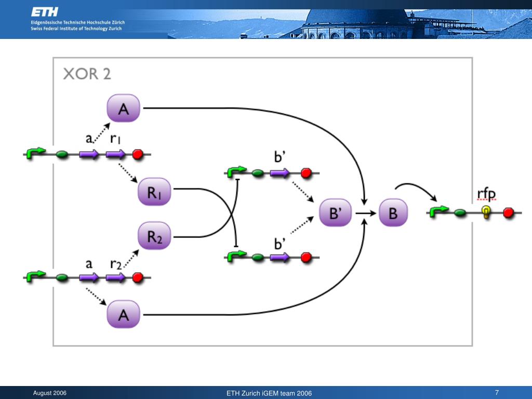Screen dimensions: 532x399
Task: Click the red terminator on lower b' gene
Action: (306, 257)
